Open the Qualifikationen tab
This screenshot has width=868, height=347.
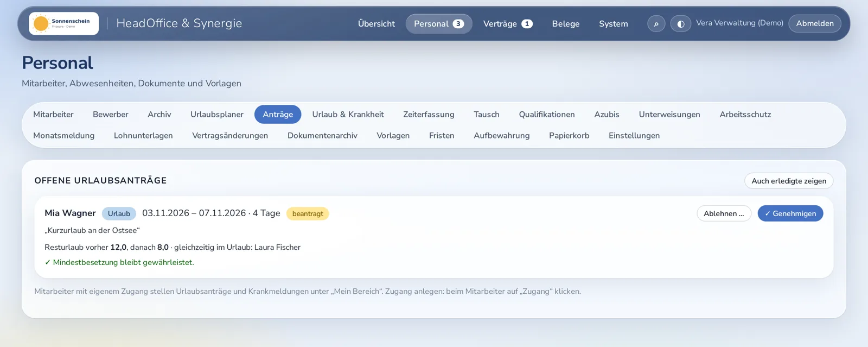point(547,115)
